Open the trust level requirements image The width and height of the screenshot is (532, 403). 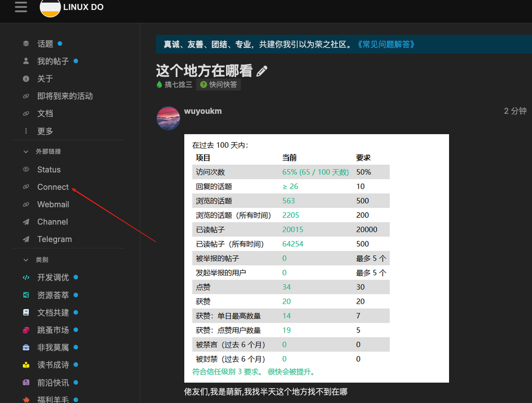point(316,258)
